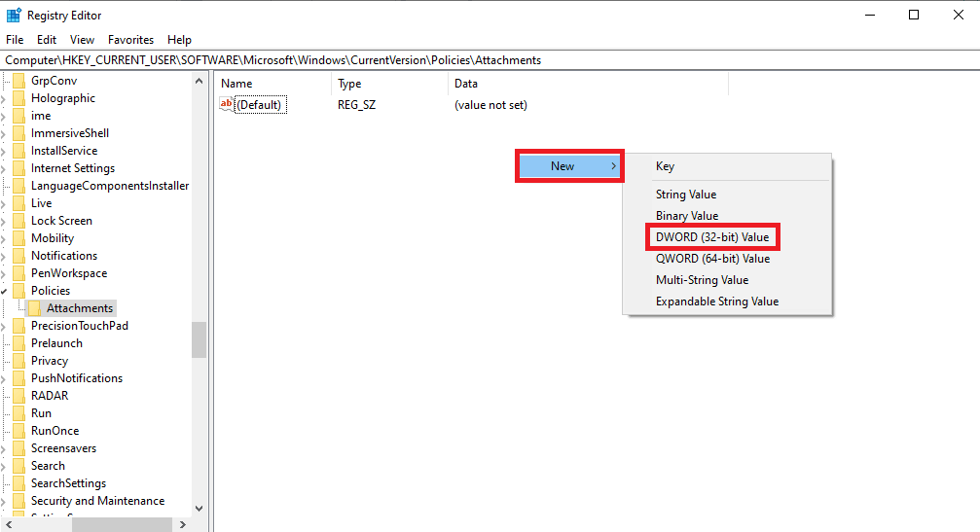Viewport: 980px width, 532px height.
Task: Choose Expandable String Value option
Action: click(x=717, y=301)
